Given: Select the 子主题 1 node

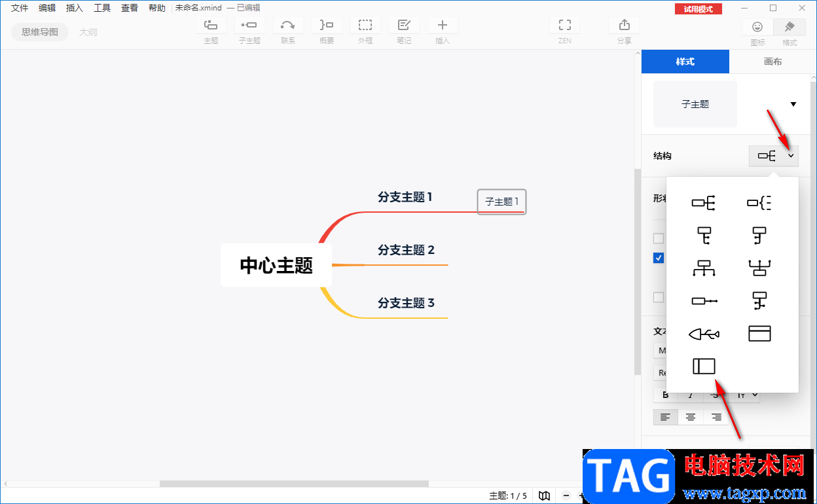Looking at the screenshot, I should click(502, 202).
